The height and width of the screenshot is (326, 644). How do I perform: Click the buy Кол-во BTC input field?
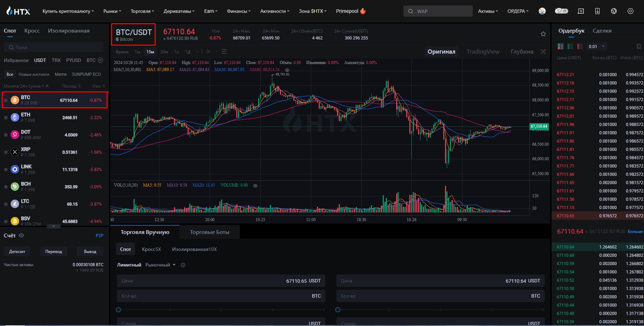coord(221,296)
